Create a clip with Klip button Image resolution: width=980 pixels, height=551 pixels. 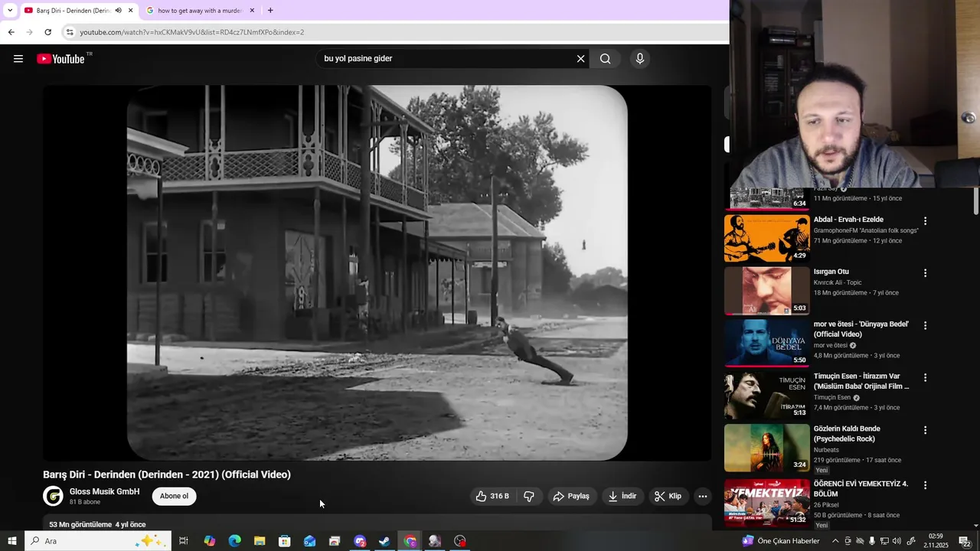(668, 496)
